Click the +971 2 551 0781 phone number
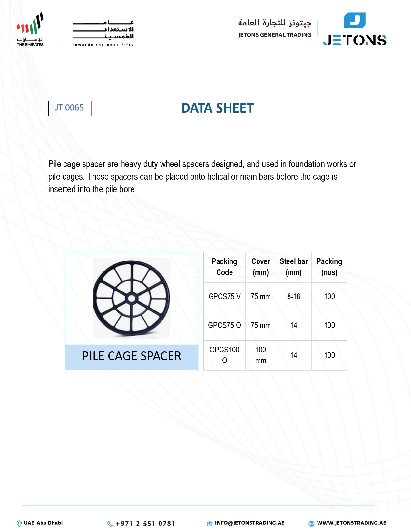Screen dimensions: 411x532 point(145,524)
